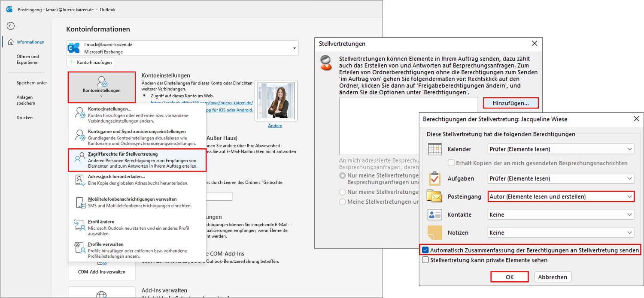Collapse the large Kontoeinstellungen dropdown button
The height and width of the screenshot is (298, 644).
click(101, 87)
